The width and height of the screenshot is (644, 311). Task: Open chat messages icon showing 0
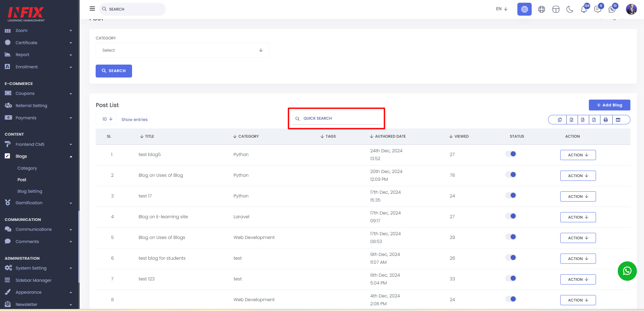click(x=598, y=9)
